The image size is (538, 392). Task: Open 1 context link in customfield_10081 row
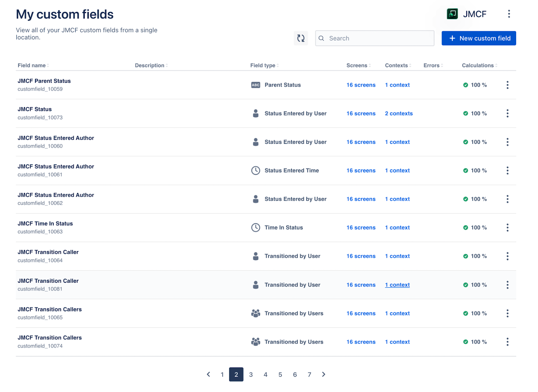397,285
